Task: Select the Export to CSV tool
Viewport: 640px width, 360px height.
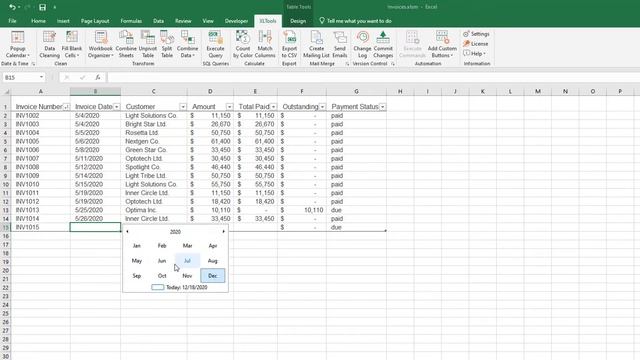Action: tap(289, 44)
